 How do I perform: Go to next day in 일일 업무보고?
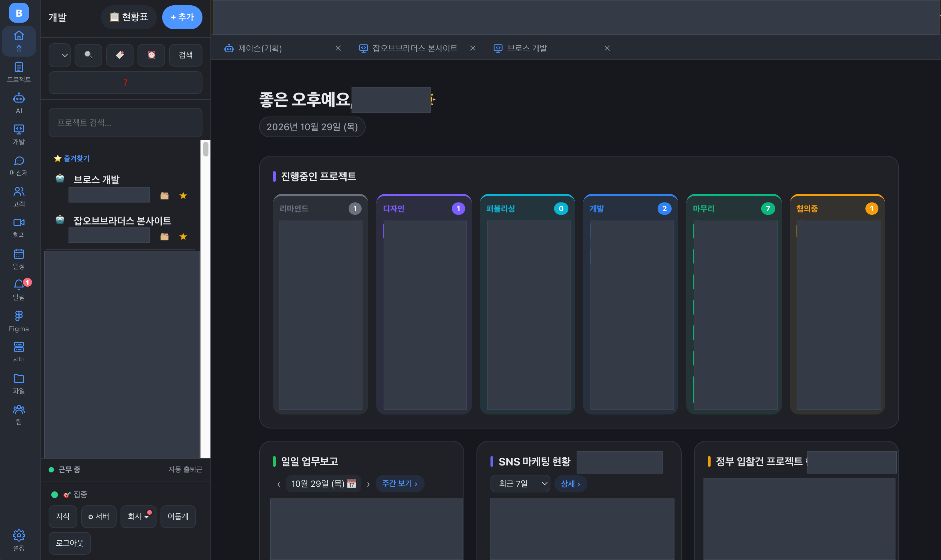(x=368, y=484)
